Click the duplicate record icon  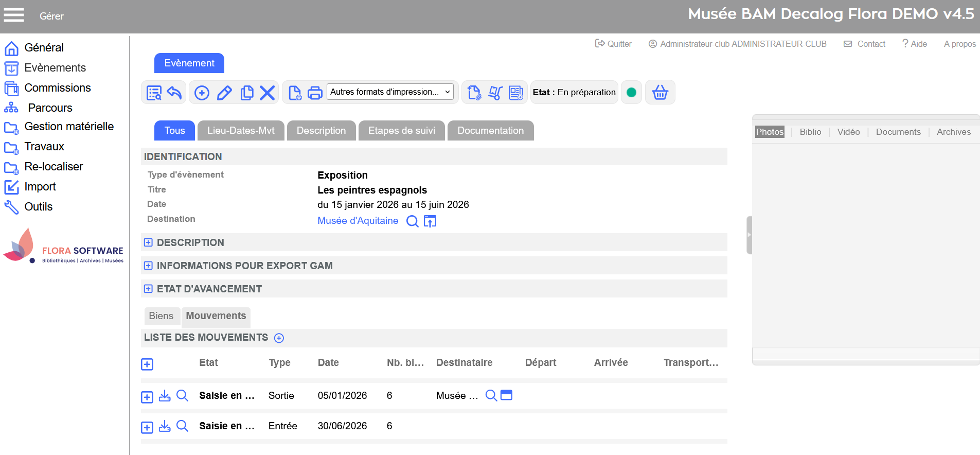pyautogui.click(x=247, y=93)
